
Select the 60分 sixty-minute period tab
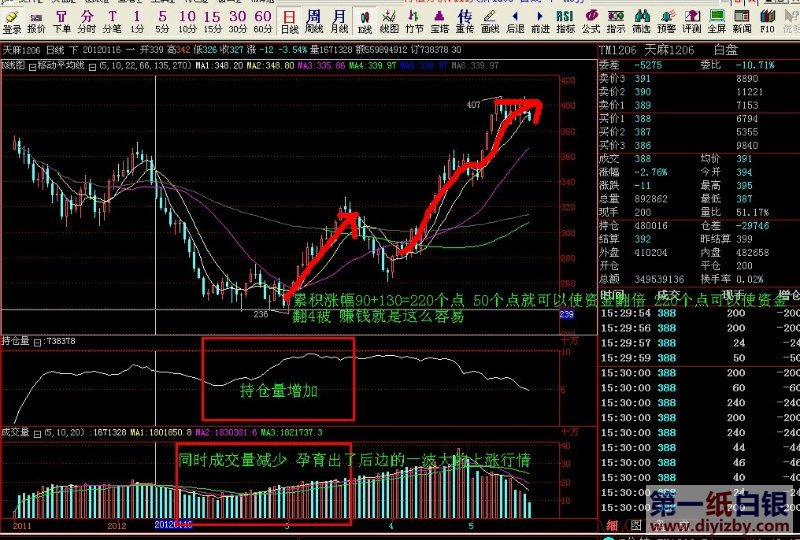[262, 22]
